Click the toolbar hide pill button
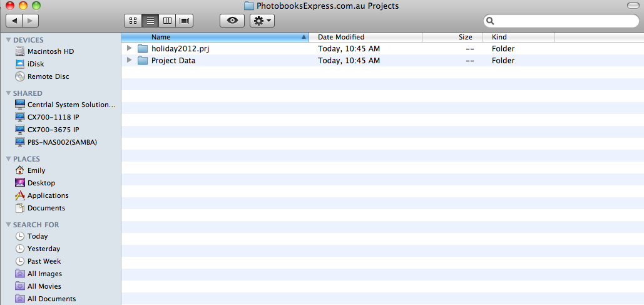Screen dimensions: 644x305 point(633,6)
